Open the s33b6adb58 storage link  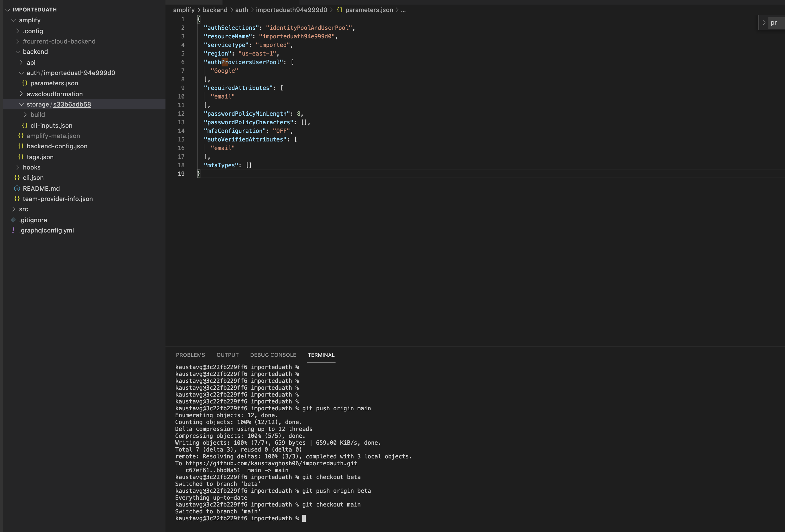(x=72, y=105)
